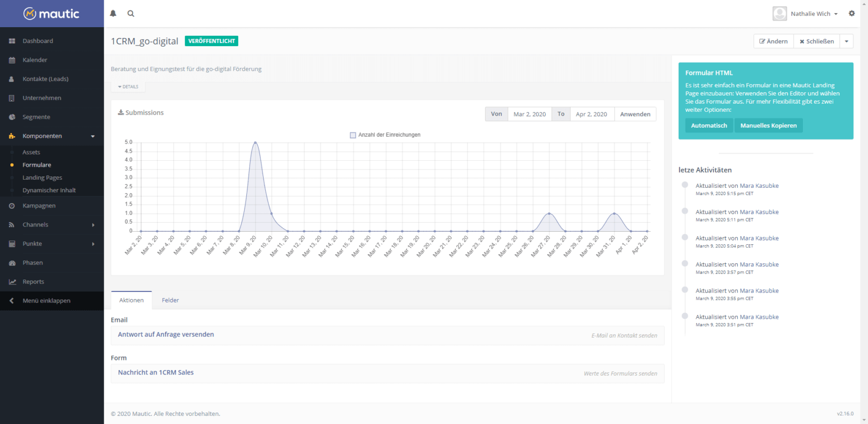Click the Reports chart icon
868x424 pixels.
click(12, 282)
